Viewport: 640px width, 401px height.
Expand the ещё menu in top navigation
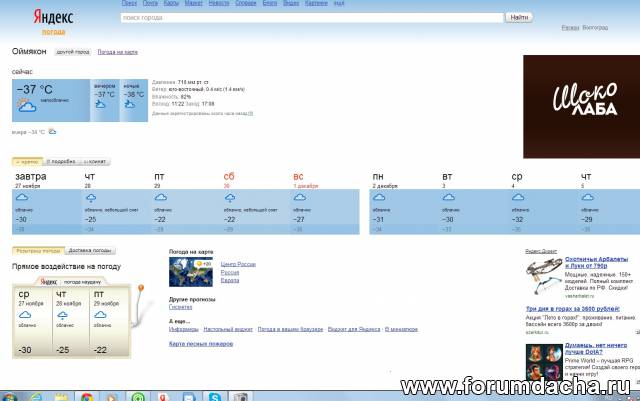click(x=339, y=4)
